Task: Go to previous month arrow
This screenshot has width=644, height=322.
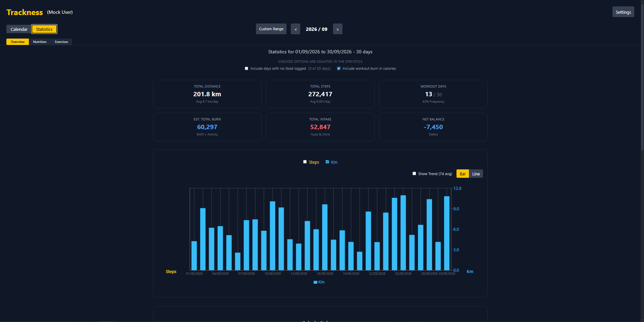Action: point(296,29)
